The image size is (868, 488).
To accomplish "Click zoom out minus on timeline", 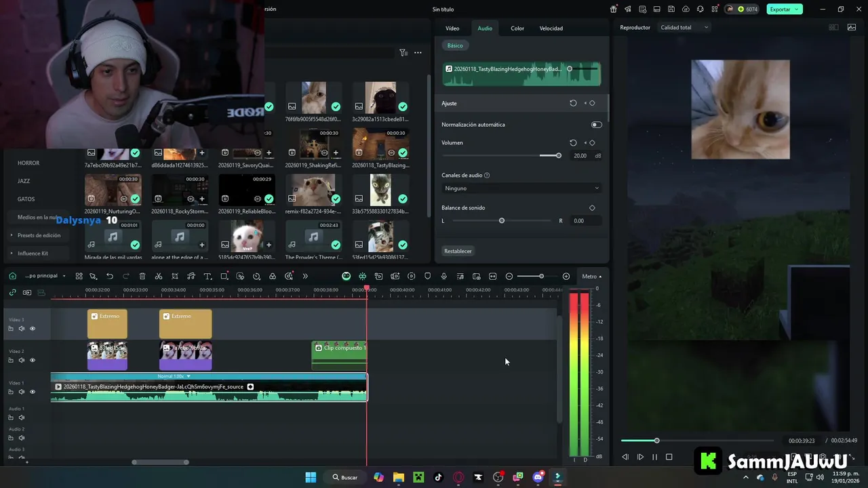I will pos(509,276).
